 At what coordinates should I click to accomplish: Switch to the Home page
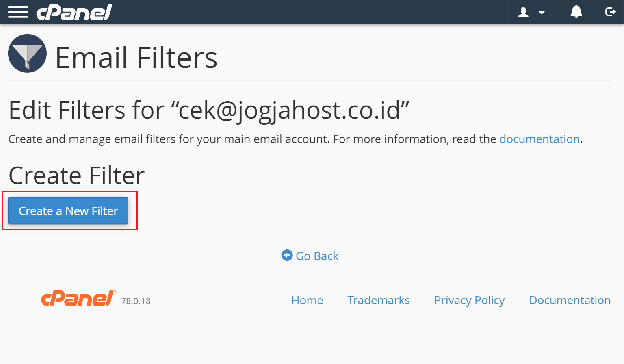307,300
